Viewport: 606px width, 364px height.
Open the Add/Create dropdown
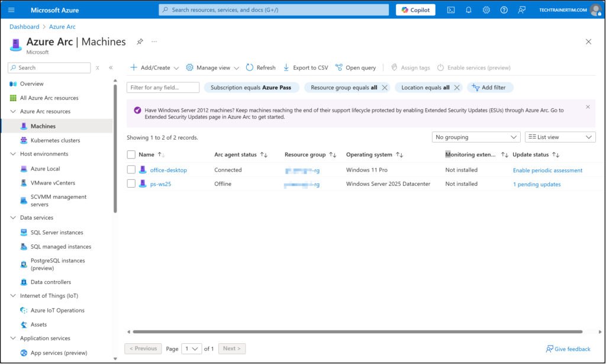click(154, 67)
